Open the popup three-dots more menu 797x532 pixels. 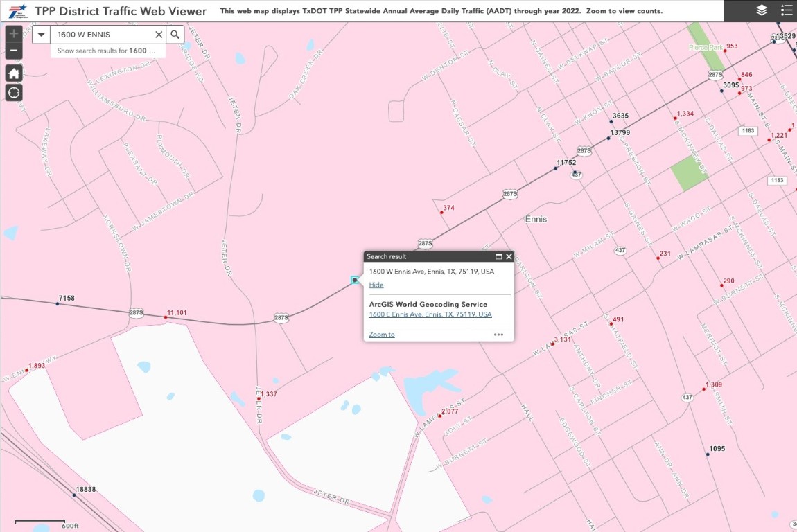pyautogui.click(x=498, y=335)
